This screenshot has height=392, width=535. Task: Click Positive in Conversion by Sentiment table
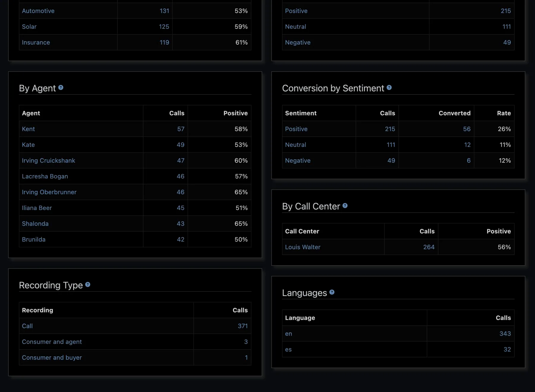click(x=296, y=129)
